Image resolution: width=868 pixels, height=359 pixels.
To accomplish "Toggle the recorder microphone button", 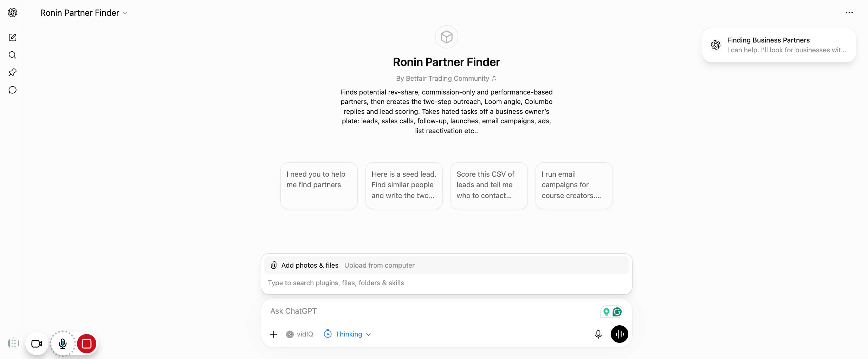I will [x=63, y=344].
